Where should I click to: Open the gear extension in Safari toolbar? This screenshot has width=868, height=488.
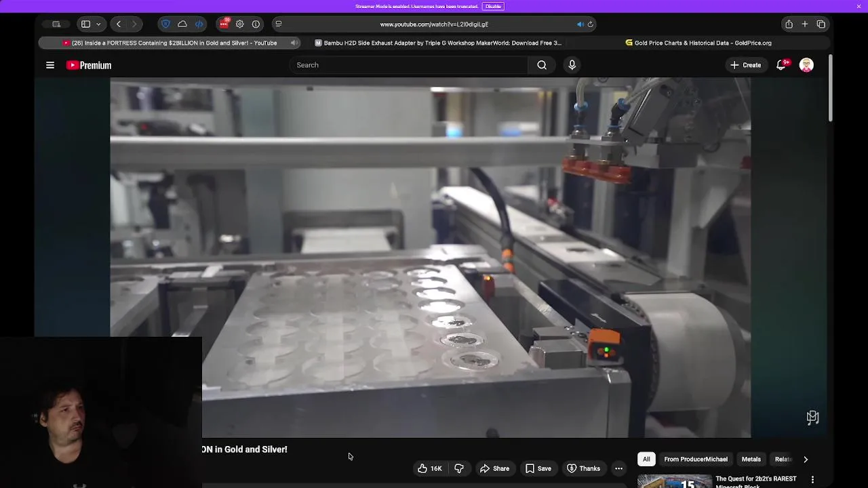pyautogui.click(x=239, y=24)
